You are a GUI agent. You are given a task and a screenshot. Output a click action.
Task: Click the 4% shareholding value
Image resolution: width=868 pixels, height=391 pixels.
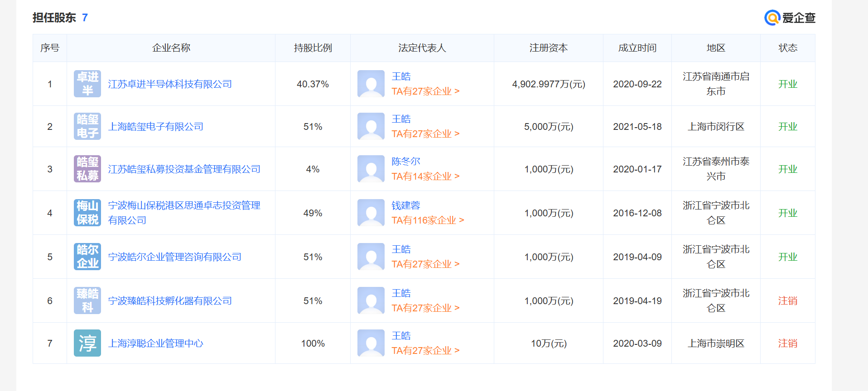click(x=313, y=169)
